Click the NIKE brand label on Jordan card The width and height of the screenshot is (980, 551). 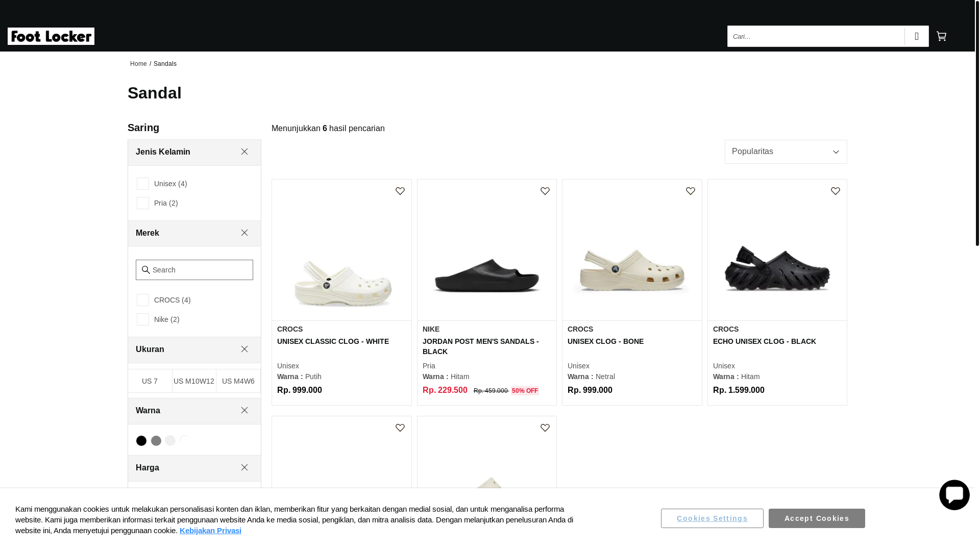[x=431, y=329]
